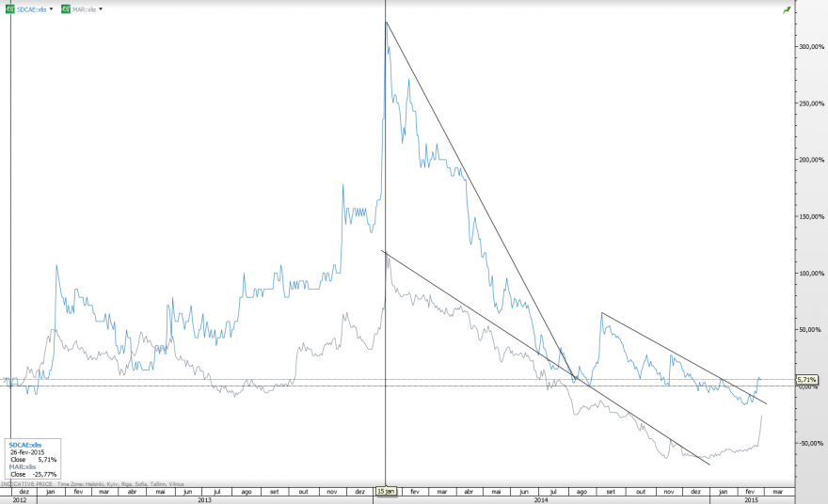Click the fev month label of 2014
The width and height of the screenshot is (828, 504).
coord(415,492)
